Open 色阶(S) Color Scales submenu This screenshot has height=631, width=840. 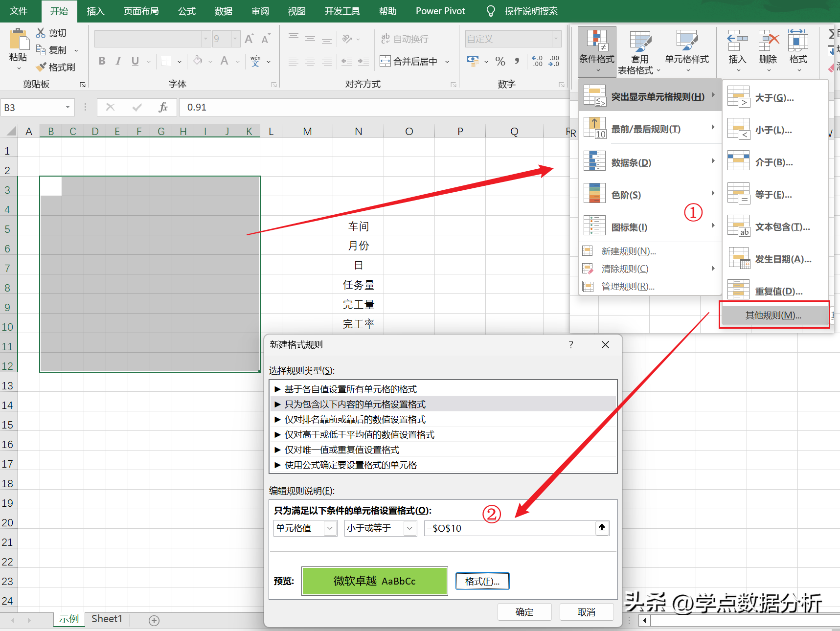(650, 195)
